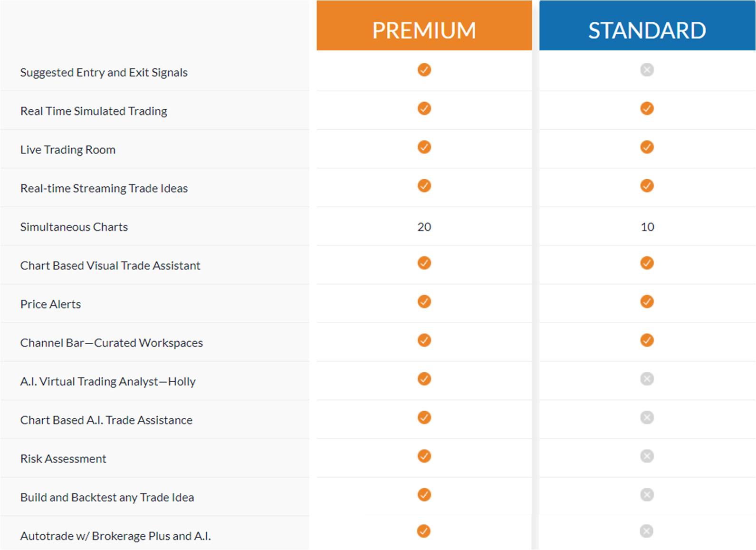Click Premium checkmark for Build and Backtest

click(424, 495)
